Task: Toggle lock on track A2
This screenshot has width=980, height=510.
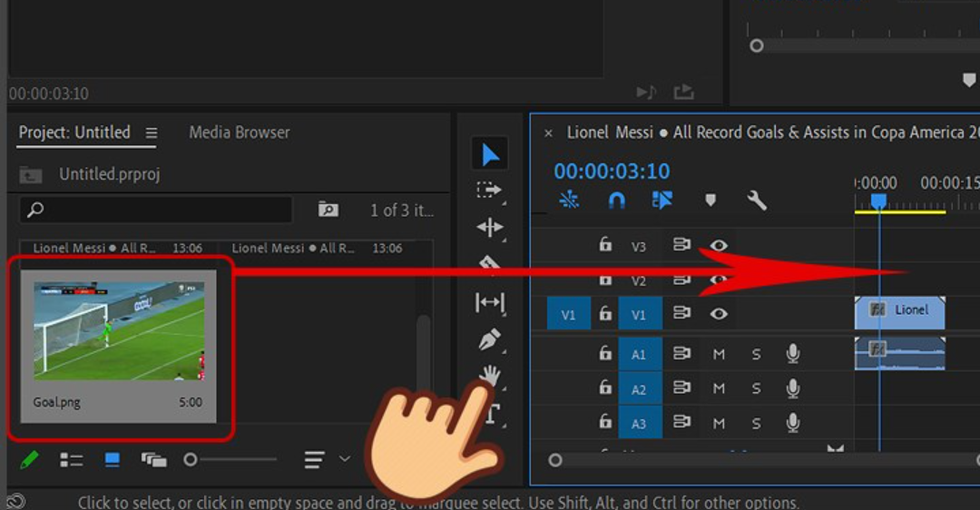Action: [x=605, y=388]
